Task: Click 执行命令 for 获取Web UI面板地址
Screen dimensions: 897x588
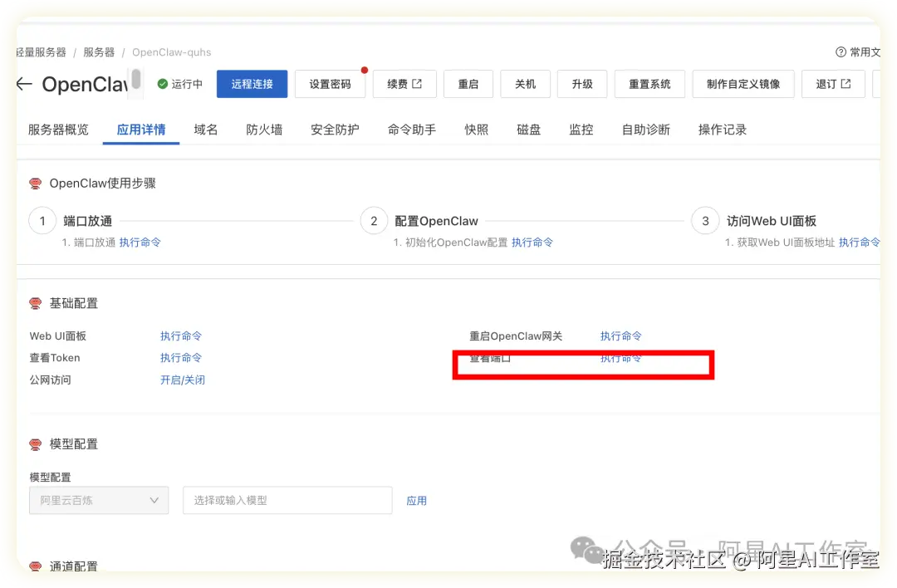Action: [x=860, y=243]
